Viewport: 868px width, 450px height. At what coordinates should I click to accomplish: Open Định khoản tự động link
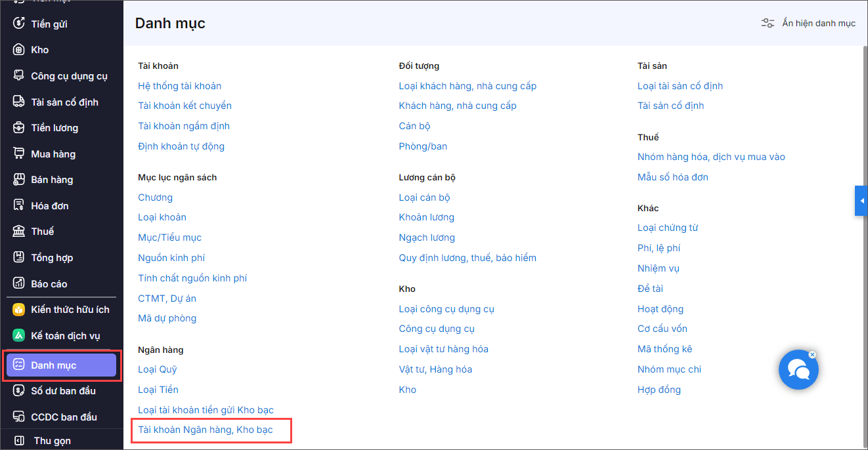181,146
